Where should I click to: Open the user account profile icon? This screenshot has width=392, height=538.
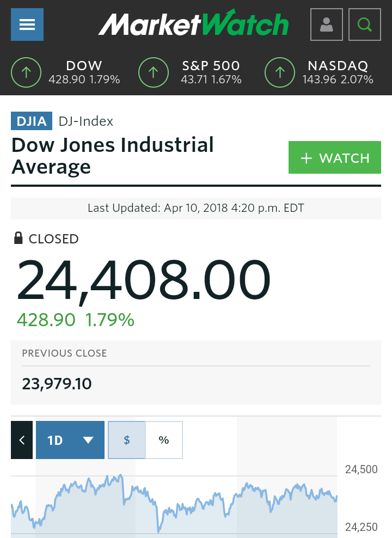(x=326, y=25)
